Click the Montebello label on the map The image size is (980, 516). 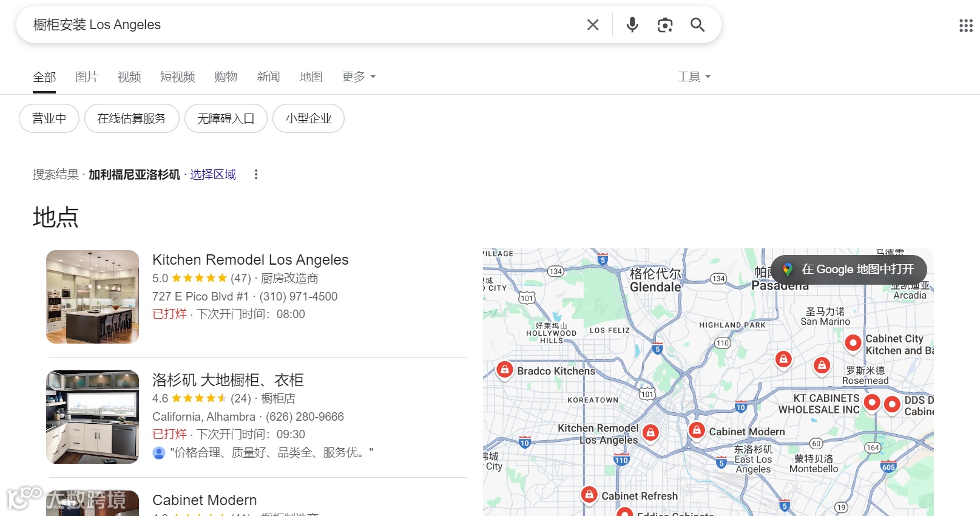[814, 469]
